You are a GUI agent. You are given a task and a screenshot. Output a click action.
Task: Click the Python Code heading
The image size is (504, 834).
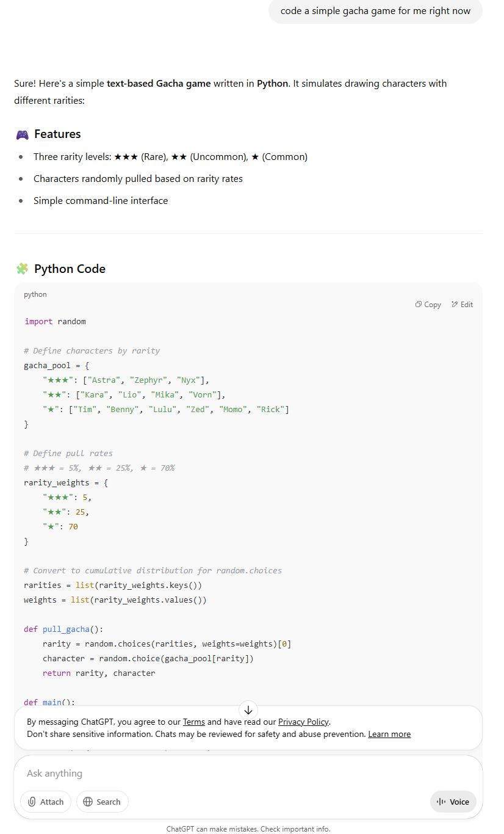(70, 269)
